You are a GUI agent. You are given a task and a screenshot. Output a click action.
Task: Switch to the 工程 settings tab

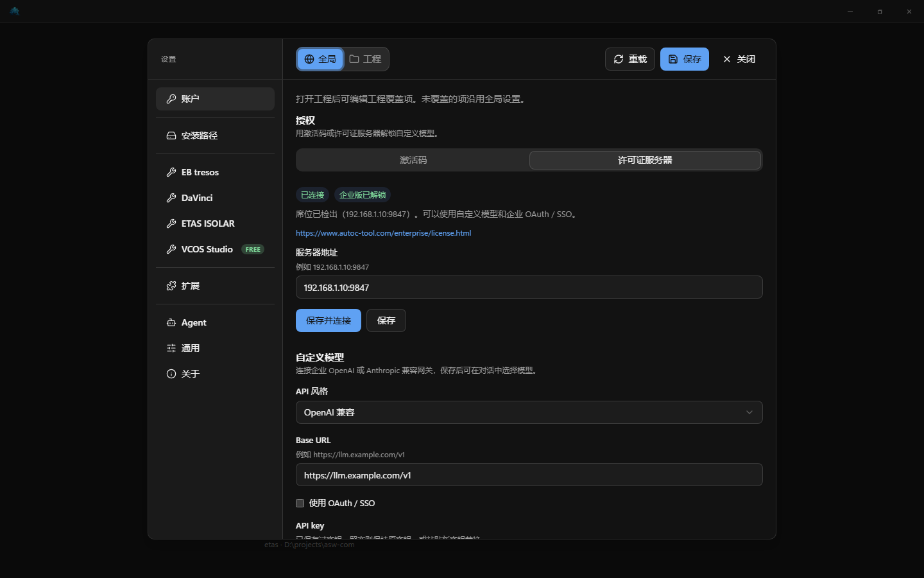365,59
